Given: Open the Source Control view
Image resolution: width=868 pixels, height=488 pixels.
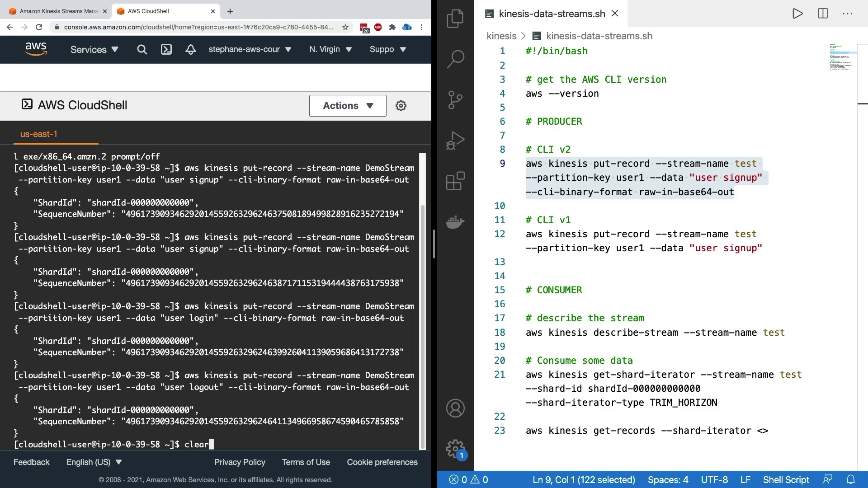Looking at the screenshot, I should coord(455,100).
